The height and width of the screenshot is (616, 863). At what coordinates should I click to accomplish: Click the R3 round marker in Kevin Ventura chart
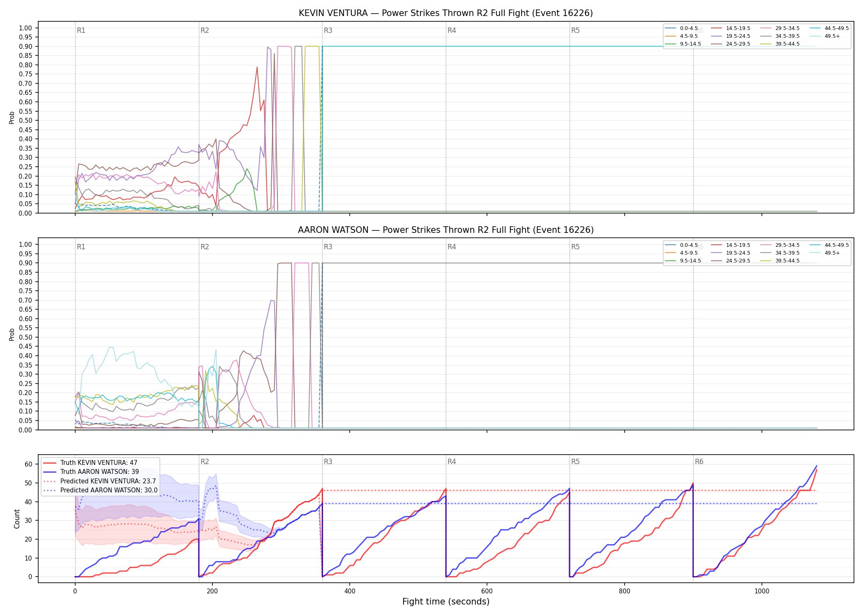pyautogui.click(x=328, y=30)
